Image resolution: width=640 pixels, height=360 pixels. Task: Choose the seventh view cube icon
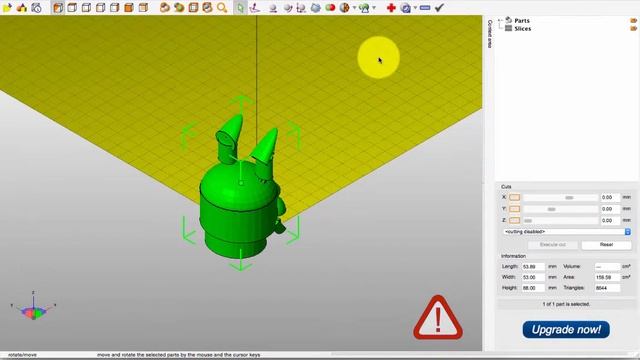click(143, 7)
